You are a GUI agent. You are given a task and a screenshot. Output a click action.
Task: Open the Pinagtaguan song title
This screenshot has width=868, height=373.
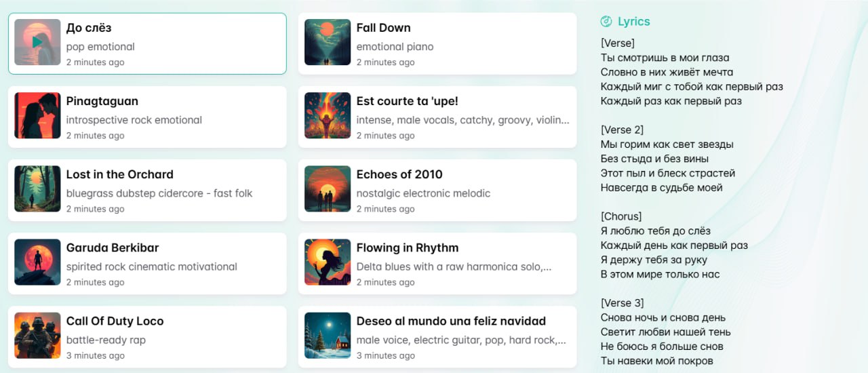coord(102,101)
